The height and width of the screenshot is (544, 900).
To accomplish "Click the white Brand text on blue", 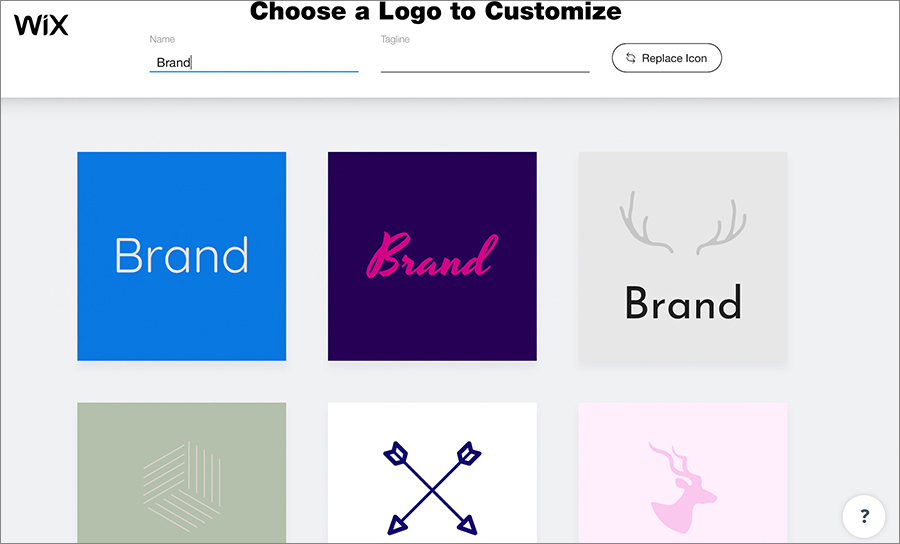I will pos(182,255).
